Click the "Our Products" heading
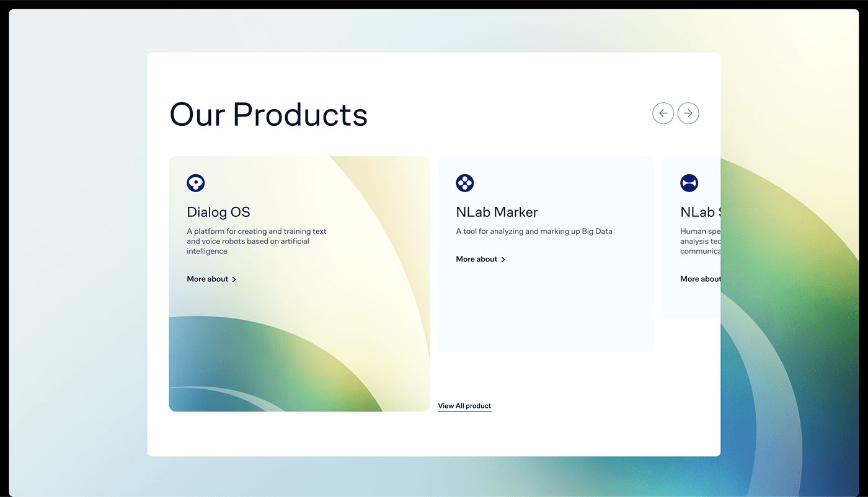This screenshot has width=868, height=497. pos(268,114)
